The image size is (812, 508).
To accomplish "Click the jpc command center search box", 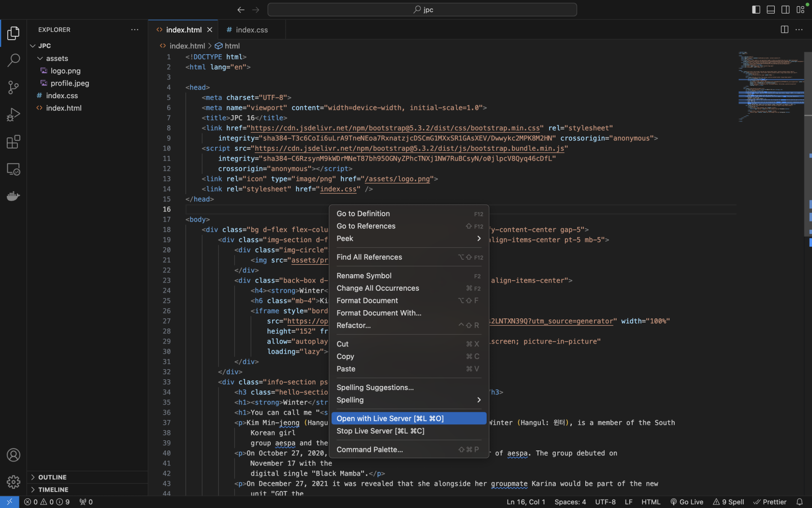I will click(422, 10).
